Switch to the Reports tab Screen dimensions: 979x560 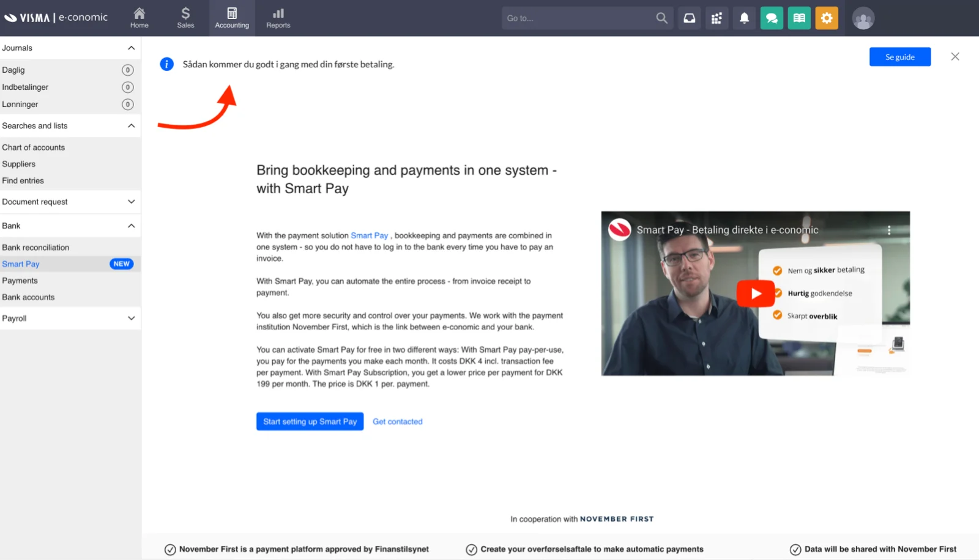tap(278, 17)
